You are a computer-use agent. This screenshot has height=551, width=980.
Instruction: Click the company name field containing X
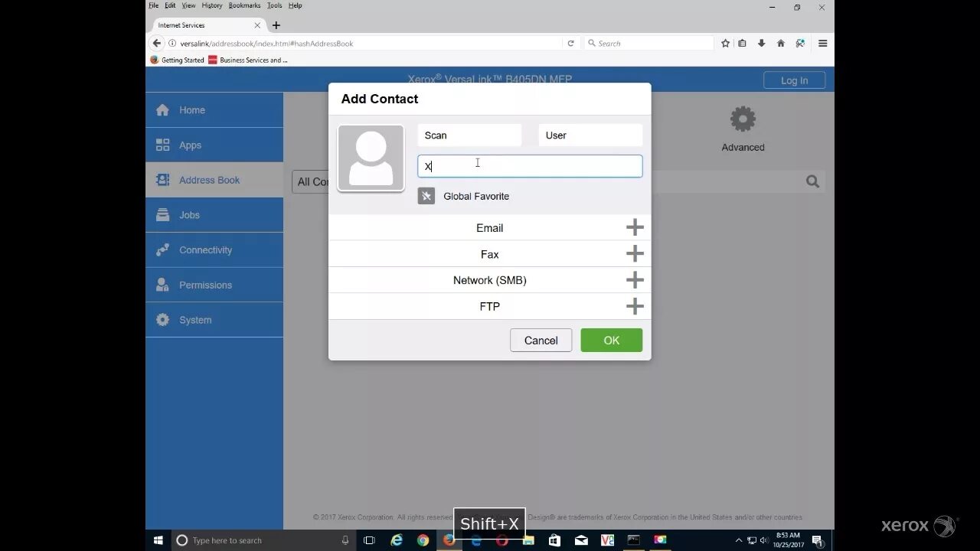point(530,166)
